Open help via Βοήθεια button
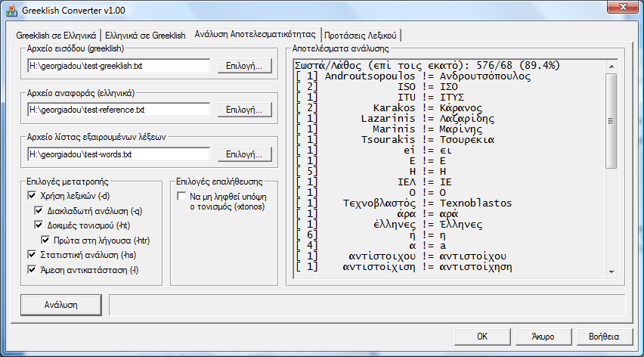This screenshot has width=644, height=357. 604,337
